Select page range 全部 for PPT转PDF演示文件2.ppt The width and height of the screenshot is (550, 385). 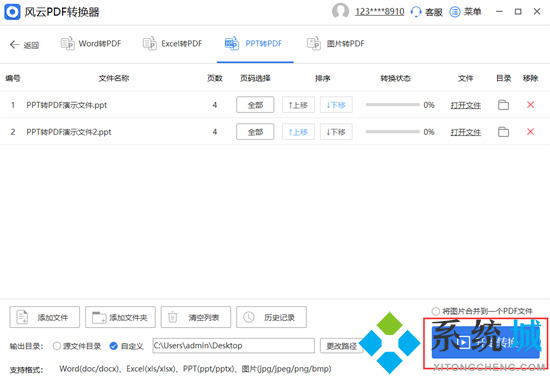tap(255, 132)
